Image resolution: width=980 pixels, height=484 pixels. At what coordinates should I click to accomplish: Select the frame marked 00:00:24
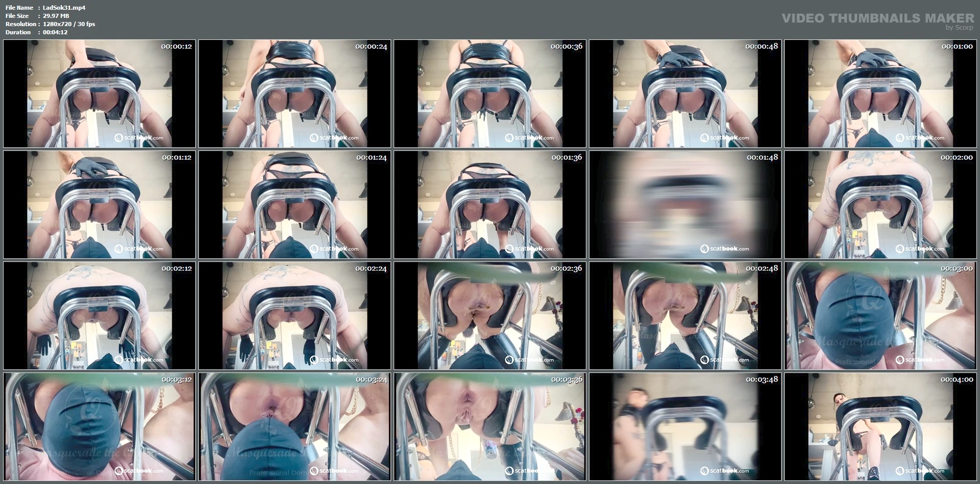(294, 94)
